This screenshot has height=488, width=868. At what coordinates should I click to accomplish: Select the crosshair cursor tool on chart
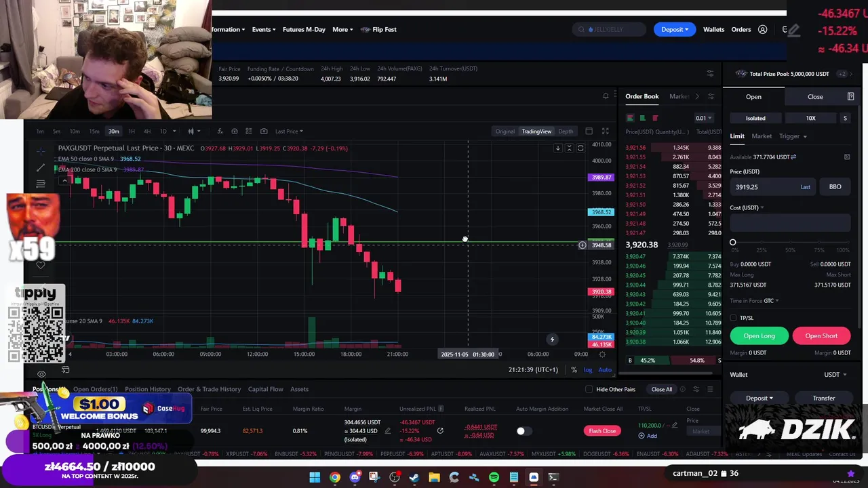pos(41,150)
